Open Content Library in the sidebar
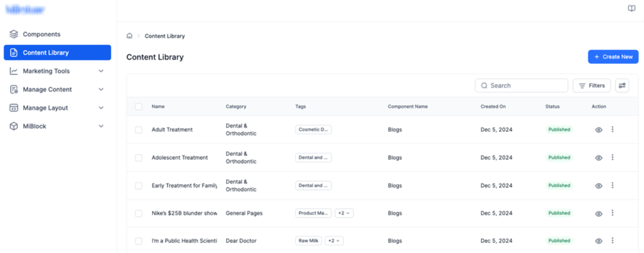Screen dimensions: 644x253 (x=57, y=52)
